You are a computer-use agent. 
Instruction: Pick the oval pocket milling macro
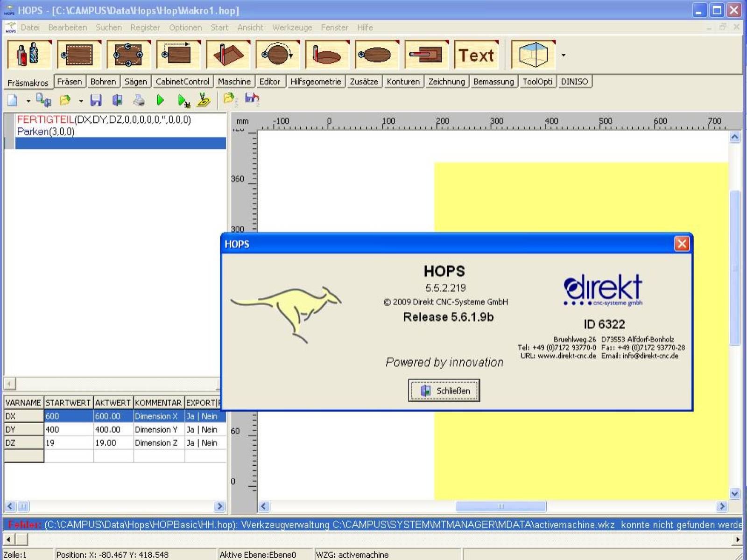[x=327, y=55]
